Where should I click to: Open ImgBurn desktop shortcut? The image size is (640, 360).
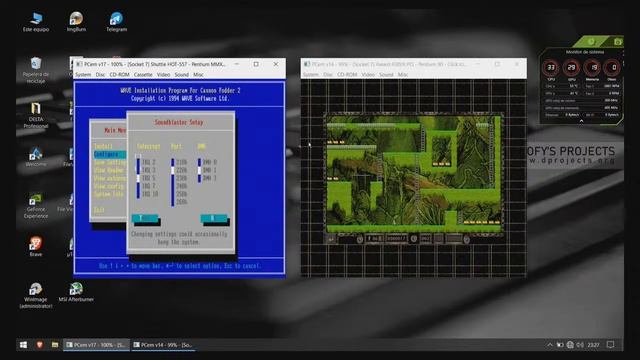coord(76,22)
